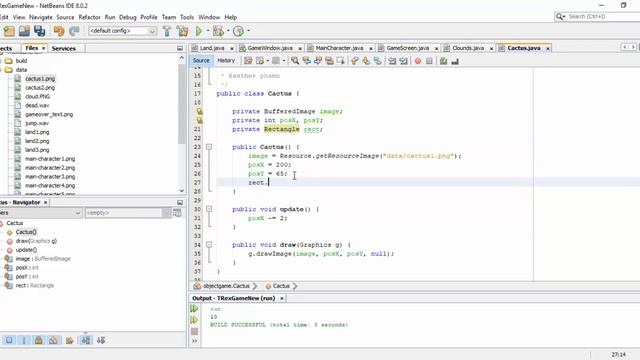This screenshot has width=640, height=360.
Task: Switch to MainCharacter.java tab
Action: [339, 48]
